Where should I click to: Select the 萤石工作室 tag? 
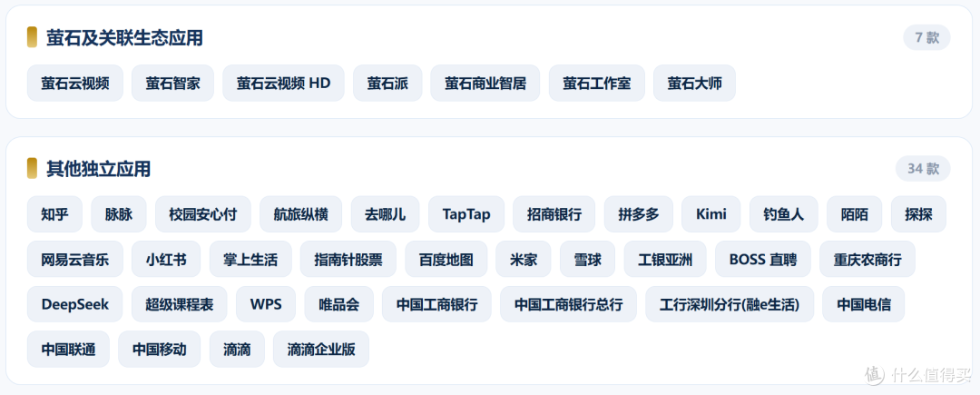click(597, 84)
